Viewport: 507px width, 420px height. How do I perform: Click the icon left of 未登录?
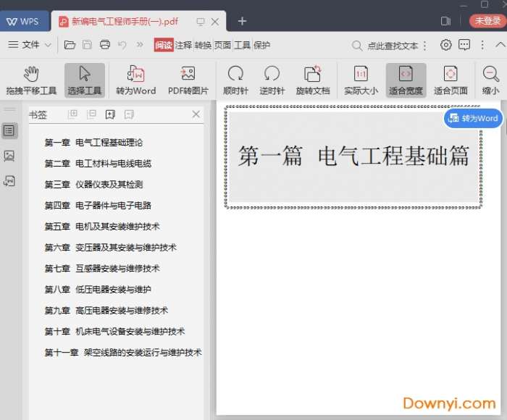click(445, 21)
